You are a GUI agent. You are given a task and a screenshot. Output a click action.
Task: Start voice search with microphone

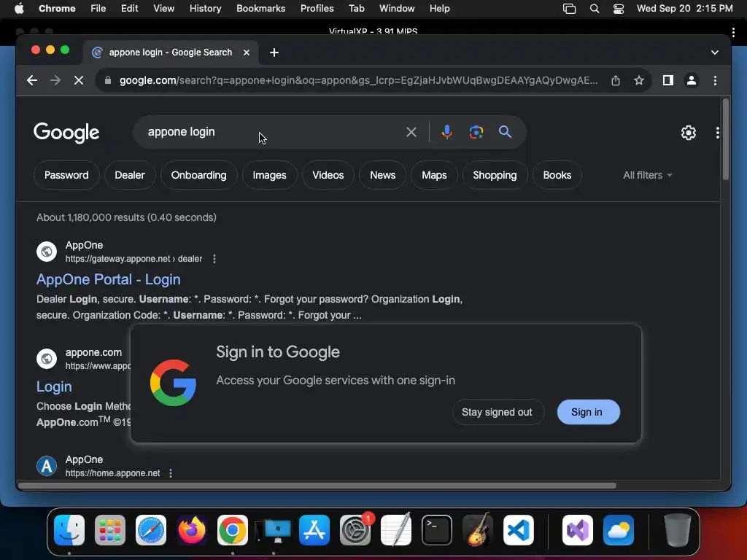[x=447, y=132]
